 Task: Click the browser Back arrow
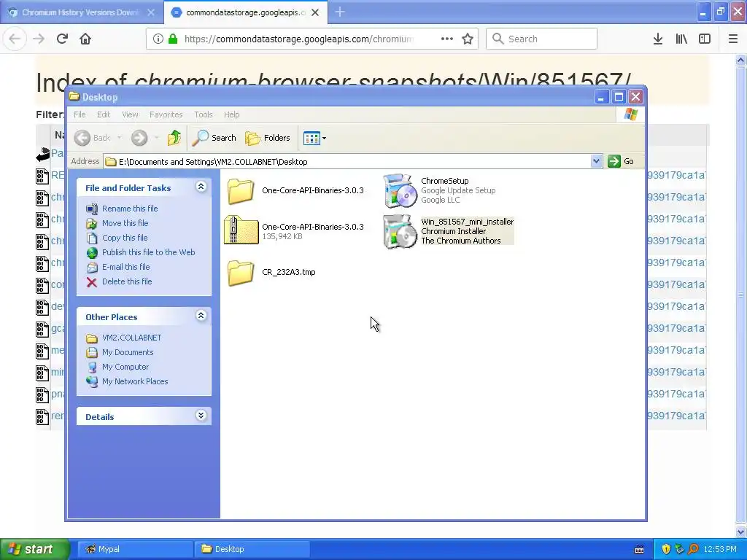coord(15,39)
